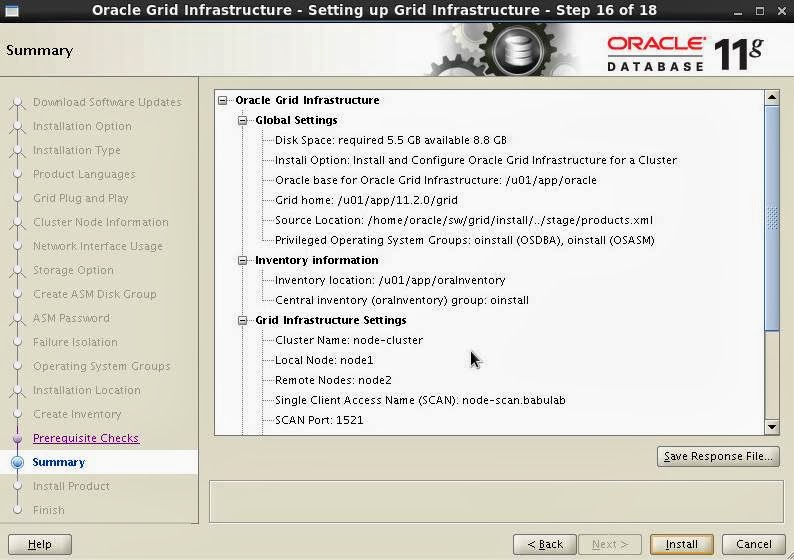Select the Source Location row
Image resolution: width=794 pixels, height=560 pixels.
click(x=463, y=220)
